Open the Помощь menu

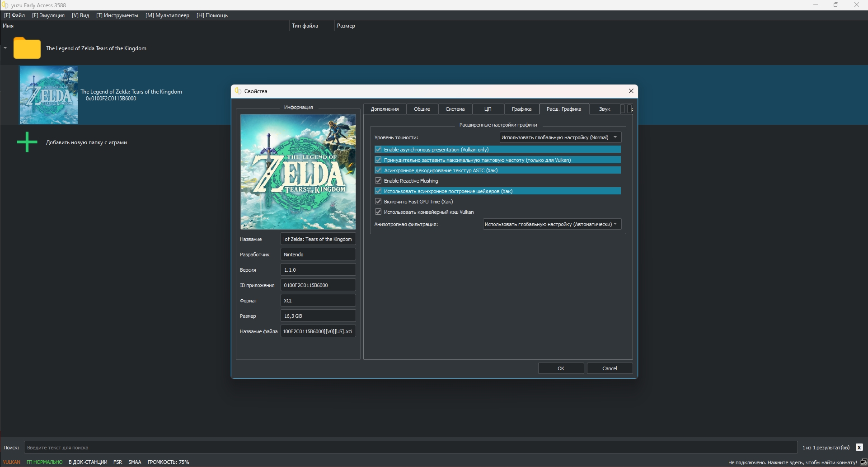coord(212,15)
